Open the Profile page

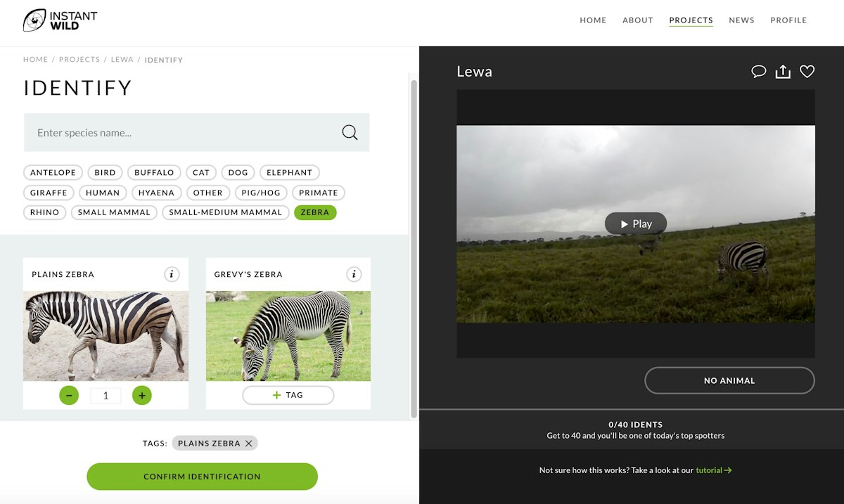(x=788, y=20)
